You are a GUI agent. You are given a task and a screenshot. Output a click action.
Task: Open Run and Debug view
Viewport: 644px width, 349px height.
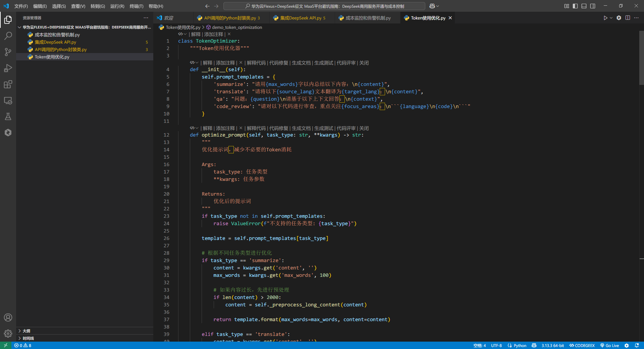click(x=8, y=68)
